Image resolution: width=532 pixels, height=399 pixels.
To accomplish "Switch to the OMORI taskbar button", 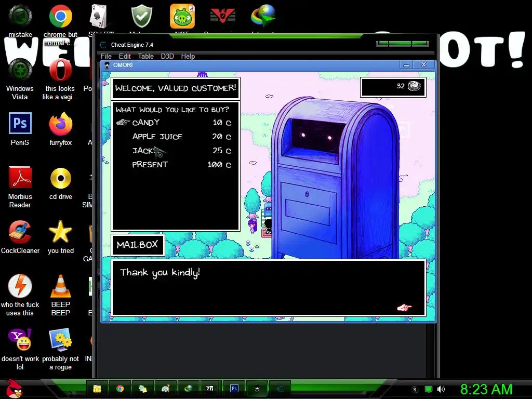I will [257, 389].
